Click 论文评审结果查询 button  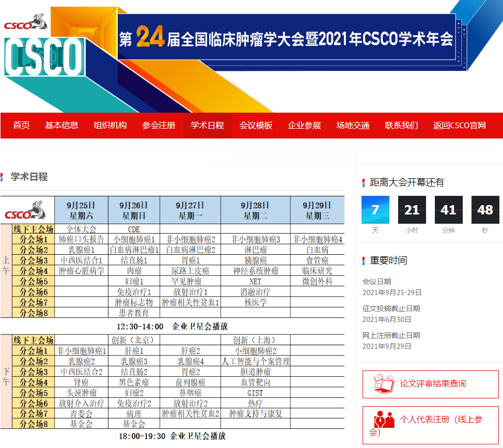click(x=431, y=384)
